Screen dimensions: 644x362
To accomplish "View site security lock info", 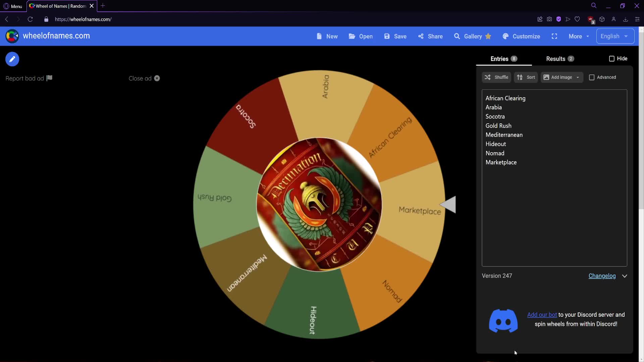I will [x=46, y=19].
